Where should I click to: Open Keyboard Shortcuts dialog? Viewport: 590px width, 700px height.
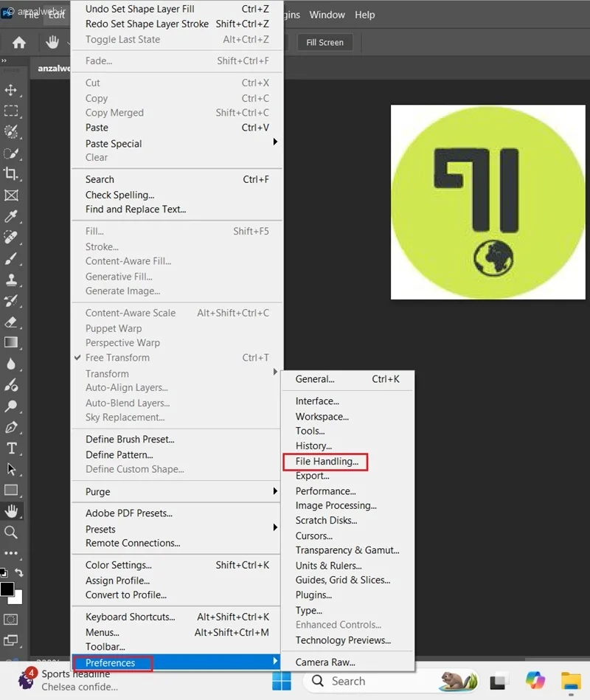(x=176, y=617)
